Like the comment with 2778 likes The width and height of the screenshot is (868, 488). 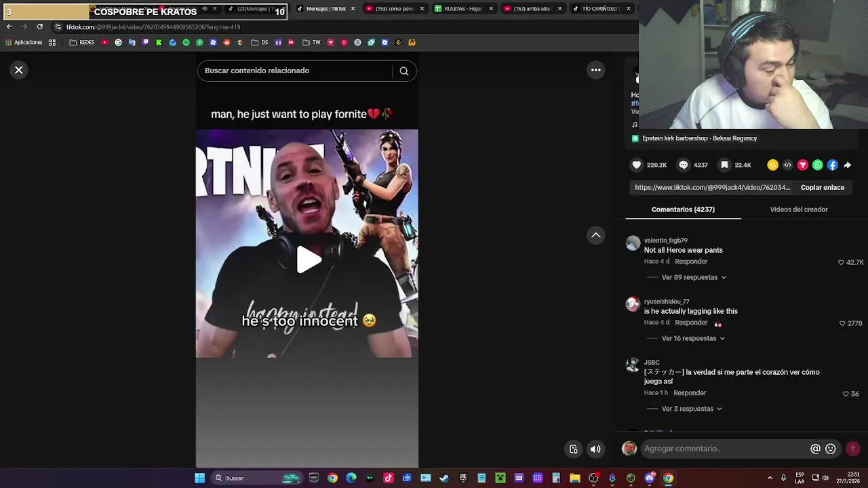[x=842, y=323]
